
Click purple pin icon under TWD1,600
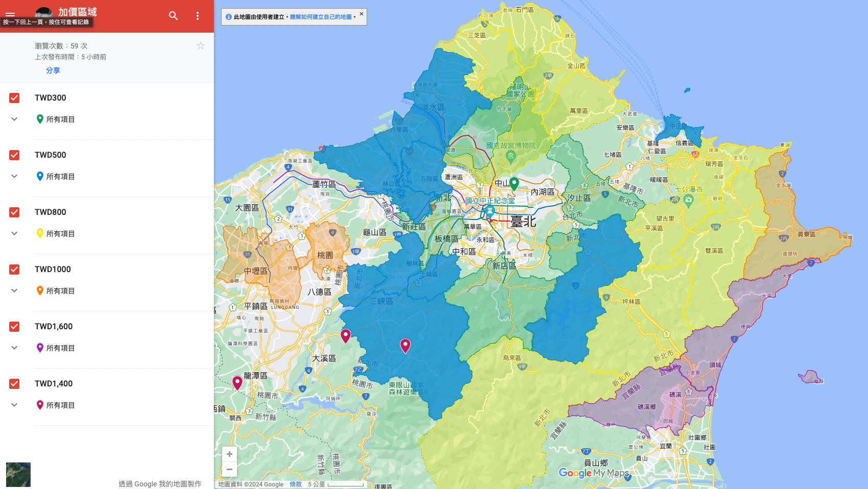(x=40, y=348)
